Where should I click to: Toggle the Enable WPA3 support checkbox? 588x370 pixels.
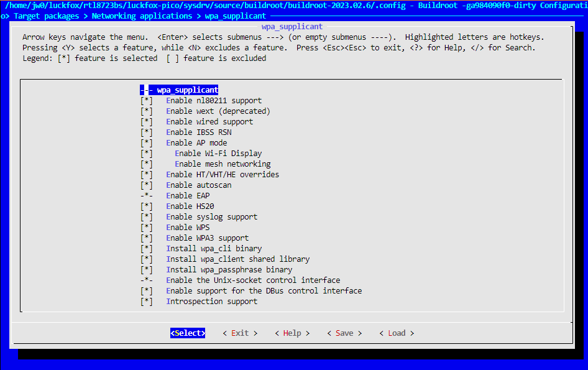pyautogui.click(x=147, y=238)
